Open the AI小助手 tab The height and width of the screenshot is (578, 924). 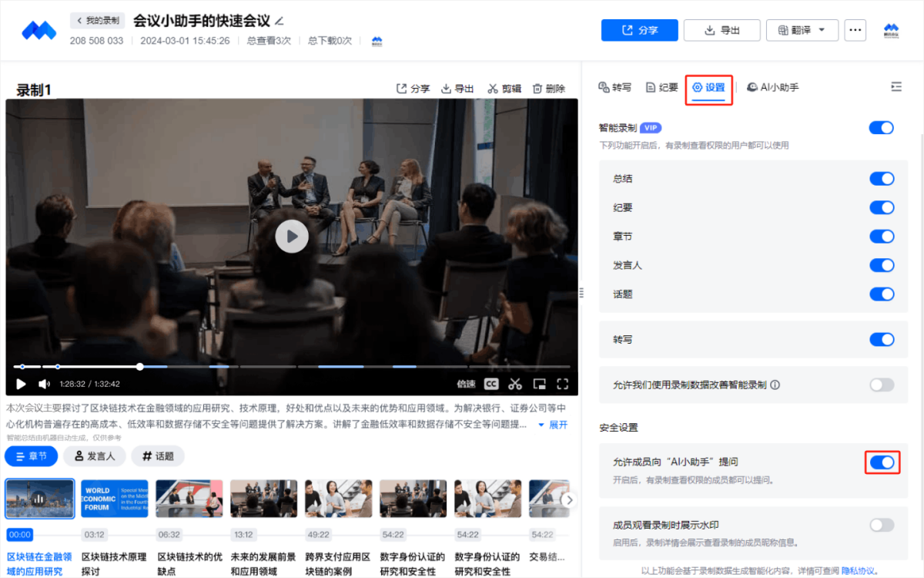click(773, 88)
